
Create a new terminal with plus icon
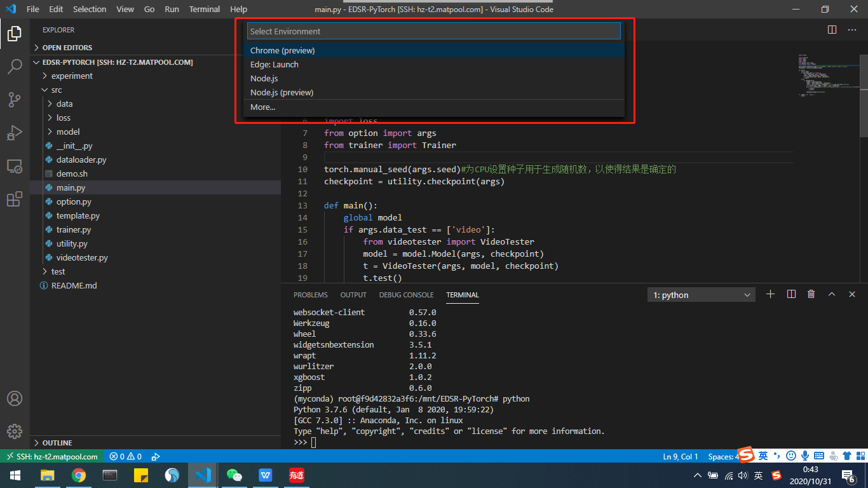771,294
